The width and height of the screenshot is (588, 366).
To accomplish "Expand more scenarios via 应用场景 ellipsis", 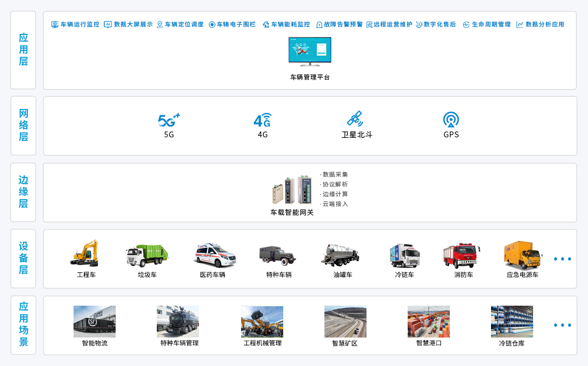I will [x=563, y=325].
